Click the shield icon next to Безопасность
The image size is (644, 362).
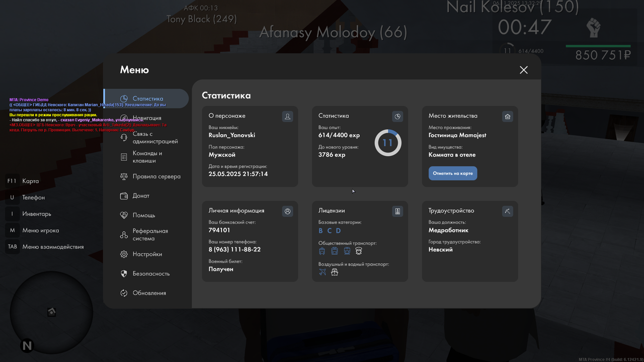tap(124, 274)
